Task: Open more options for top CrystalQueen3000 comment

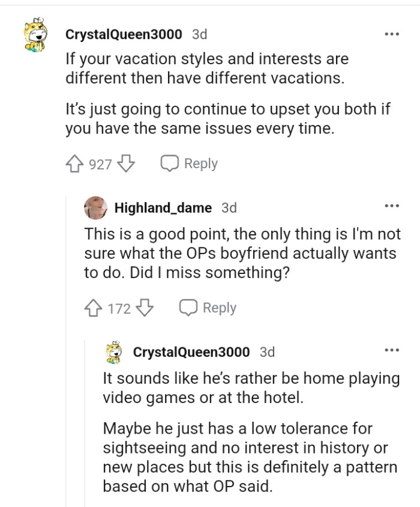Action: 392,34
